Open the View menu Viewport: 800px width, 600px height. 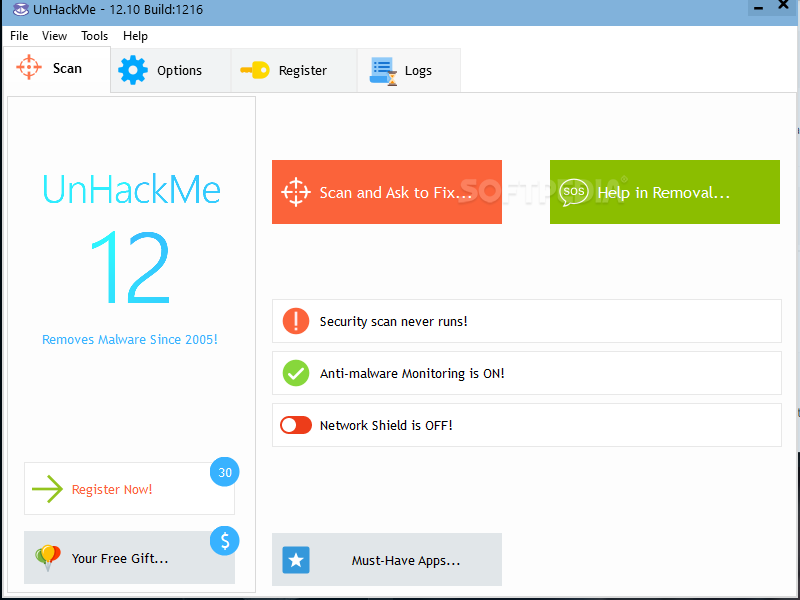point(54,36)
